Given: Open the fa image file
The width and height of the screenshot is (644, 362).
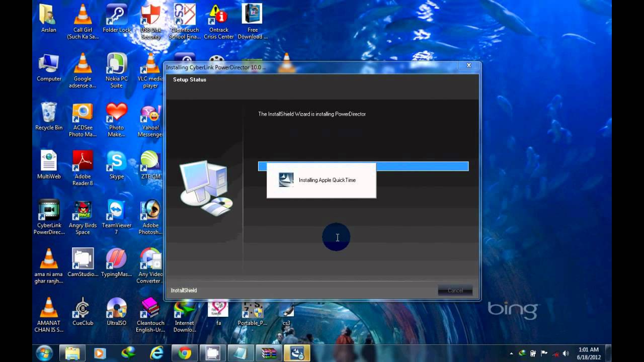Looking at the screenshot, I should click(218, 314).
